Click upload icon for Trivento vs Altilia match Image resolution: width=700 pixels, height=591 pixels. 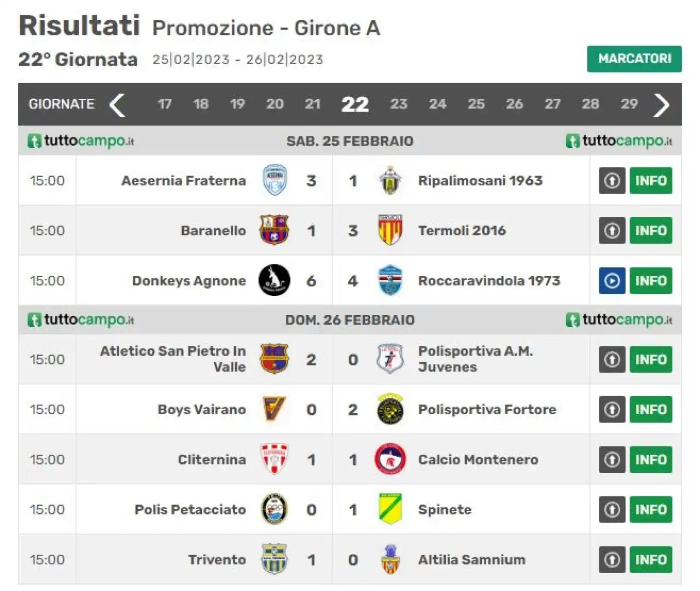tap(612, 559)
